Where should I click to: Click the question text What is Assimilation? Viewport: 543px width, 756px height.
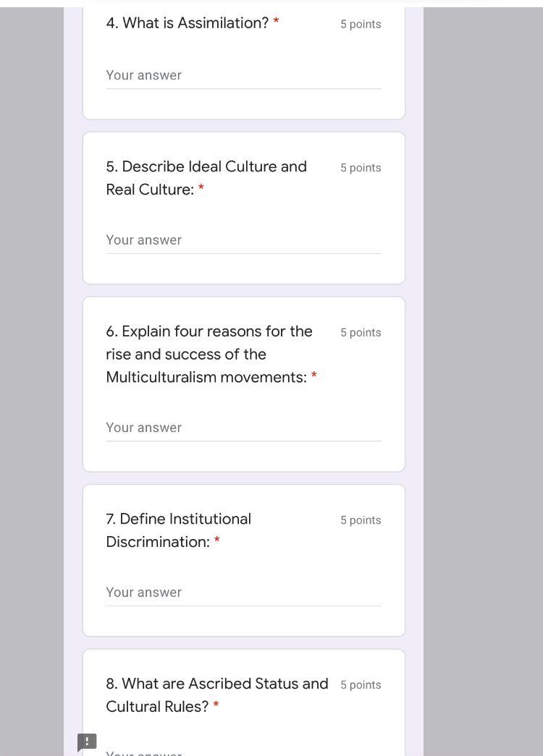tap(187, 22)
